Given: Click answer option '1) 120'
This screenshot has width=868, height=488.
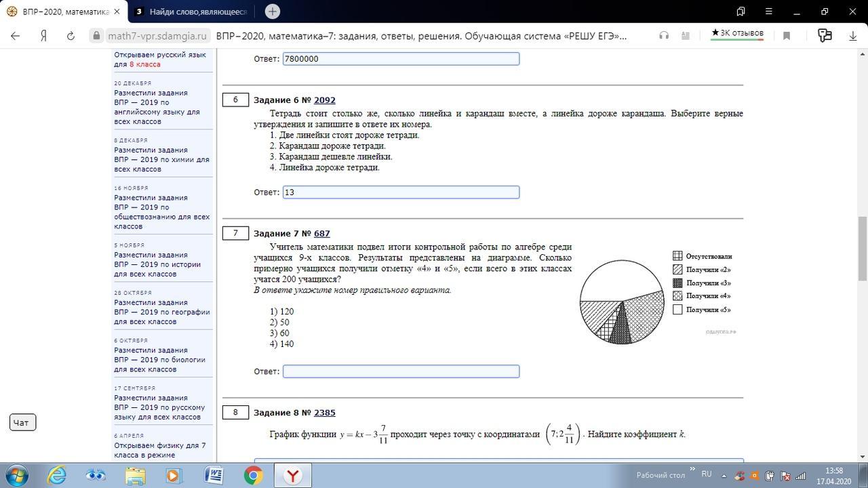Looking at the screenshot, I should pyautogui.click(x=281, y=312).
